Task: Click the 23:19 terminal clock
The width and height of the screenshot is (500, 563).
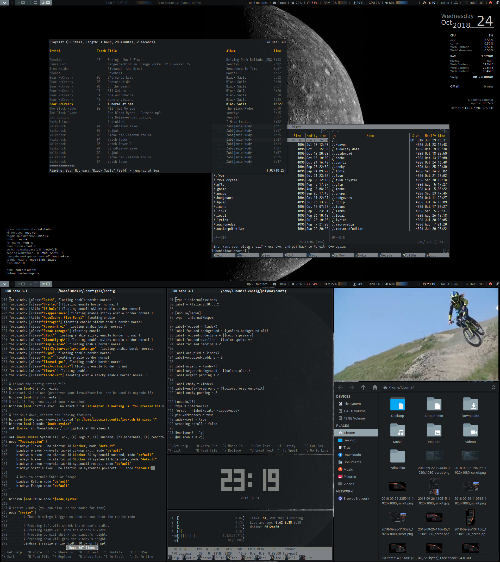Action: tap(250, 480)
